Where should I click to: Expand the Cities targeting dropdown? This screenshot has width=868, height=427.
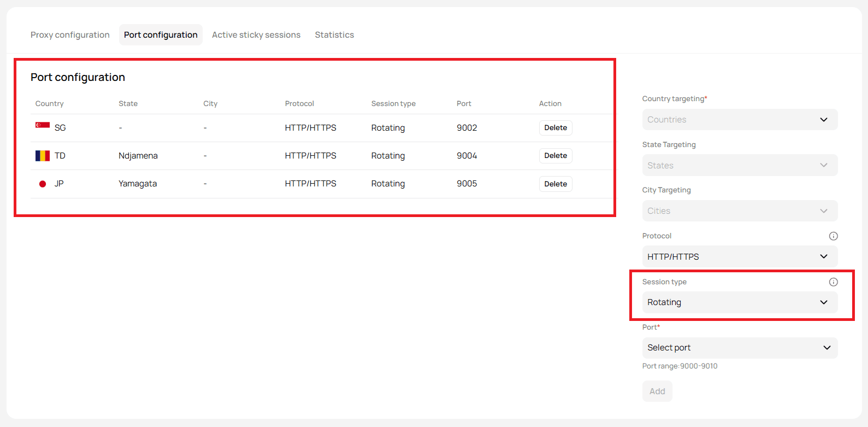point(739,211)
